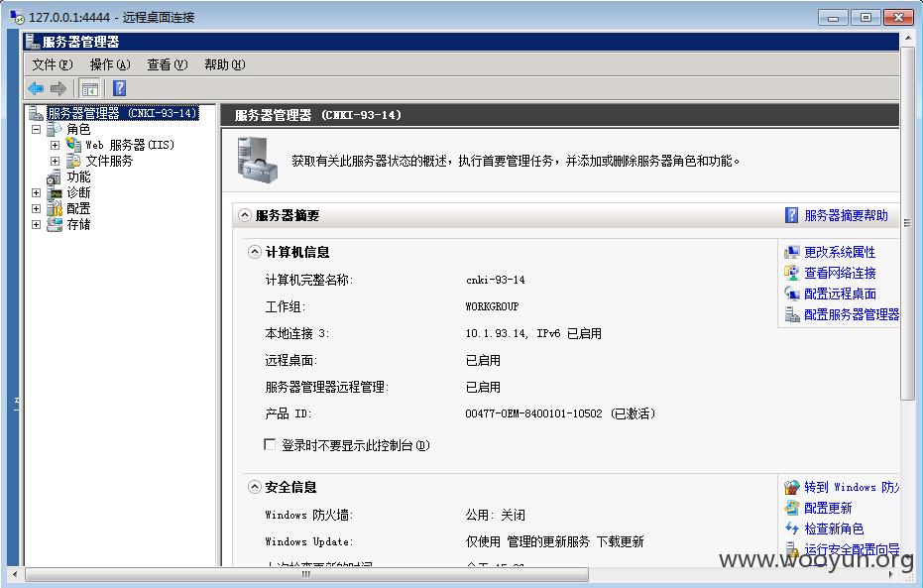923x588 pixels.
Task: Click the 配置 configuration icon
Action: pos(55,208)
